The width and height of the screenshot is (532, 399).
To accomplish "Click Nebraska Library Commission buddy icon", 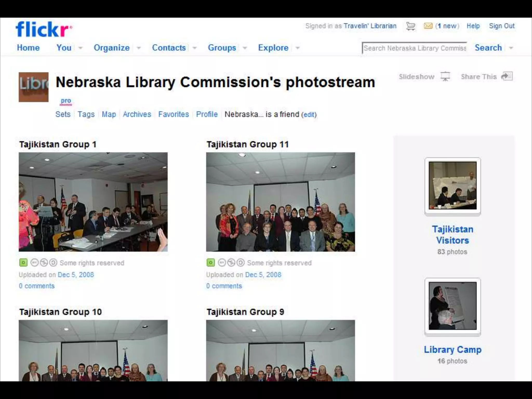I will click(x=34, y=87).
